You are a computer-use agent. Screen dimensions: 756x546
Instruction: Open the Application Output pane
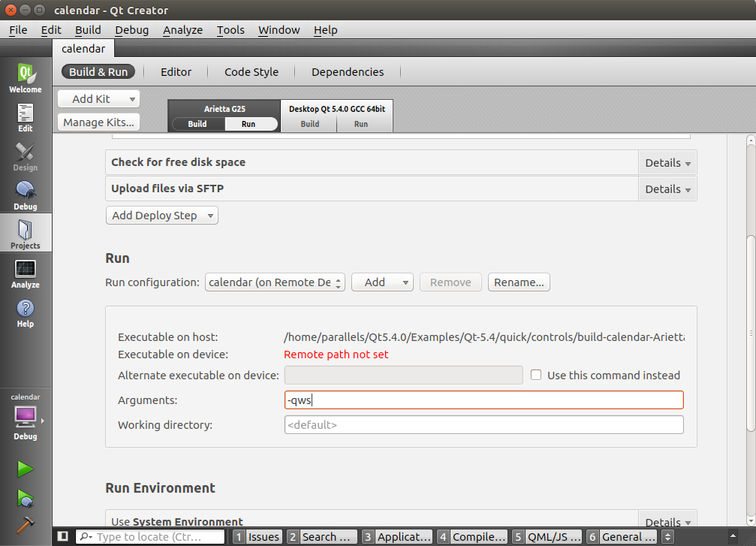point(397,536)
